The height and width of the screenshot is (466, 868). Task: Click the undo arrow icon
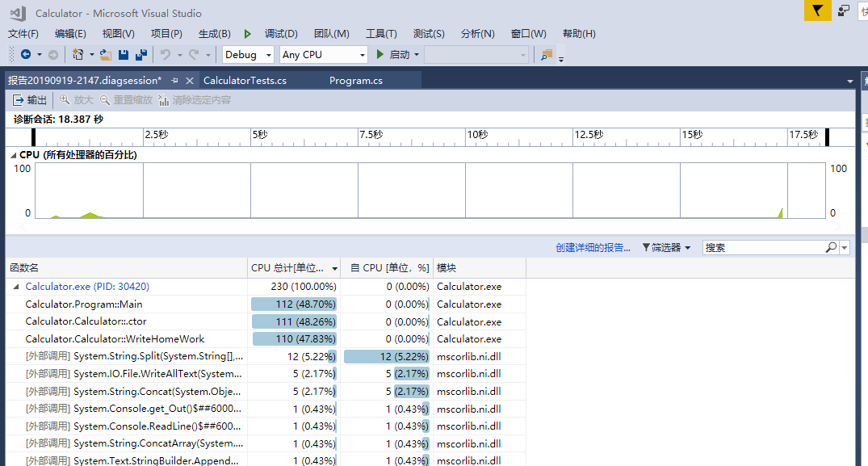[166, 54]
